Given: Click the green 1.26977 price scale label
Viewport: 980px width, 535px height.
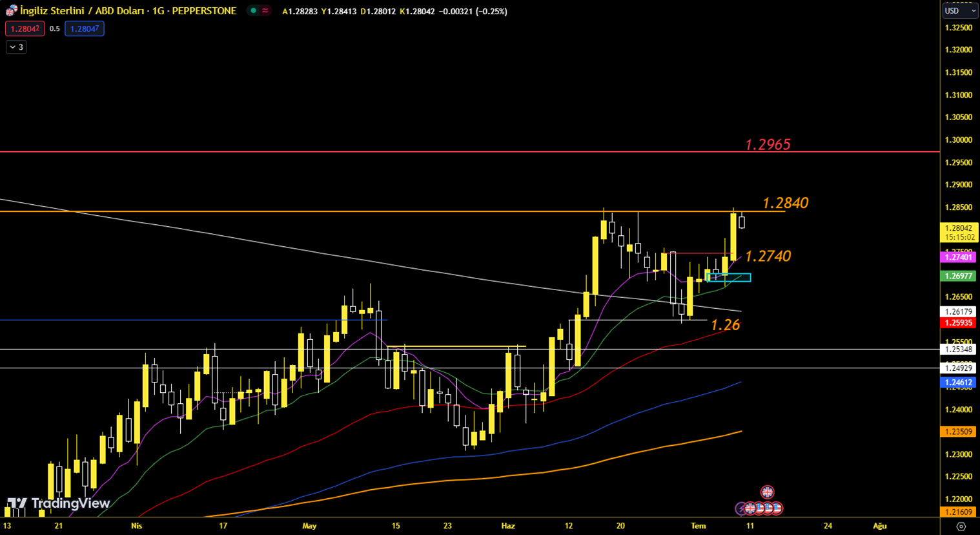Looking at the screenshot, I should (x=959, y=276).
